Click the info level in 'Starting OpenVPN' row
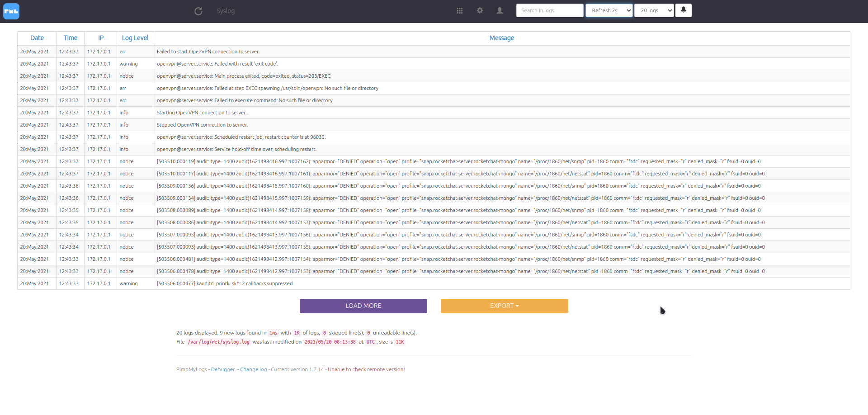Viewport: 868px width, 415px height. (x=124, y=113)
